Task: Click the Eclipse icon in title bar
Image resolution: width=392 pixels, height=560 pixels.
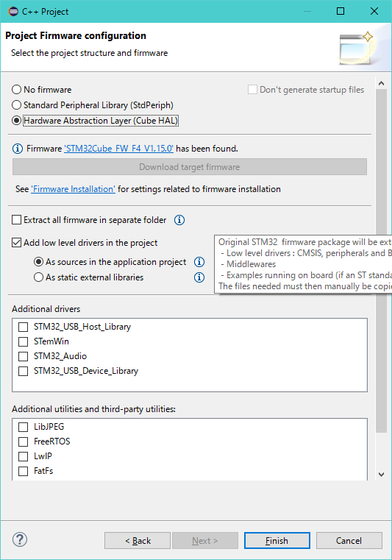Action: 13,12
